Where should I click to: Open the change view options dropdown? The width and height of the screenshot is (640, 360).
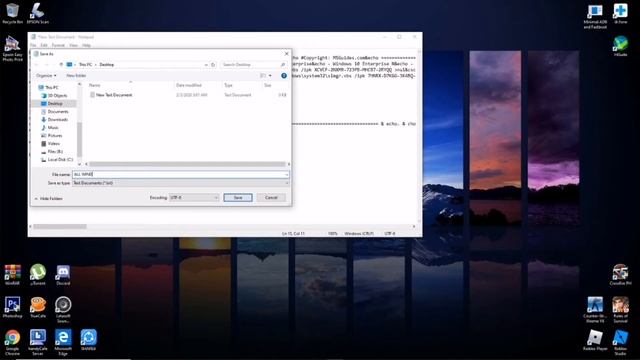click(x=270, y=76)
